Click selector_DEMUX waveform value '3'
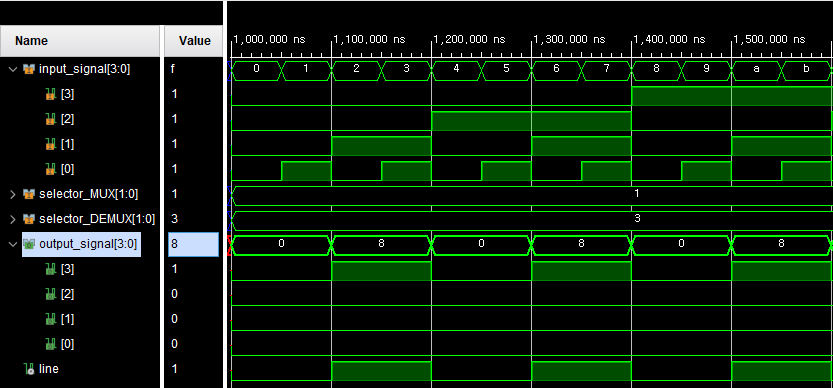The image size is (833, 388). pyautogui.click(x=637, y=218)
